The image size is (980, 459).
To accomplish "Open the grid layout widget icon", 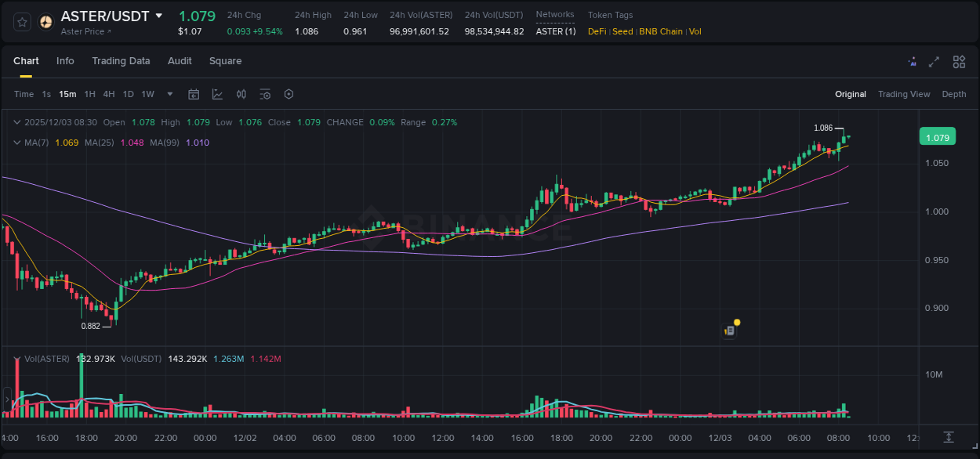I will coord(958,61).
